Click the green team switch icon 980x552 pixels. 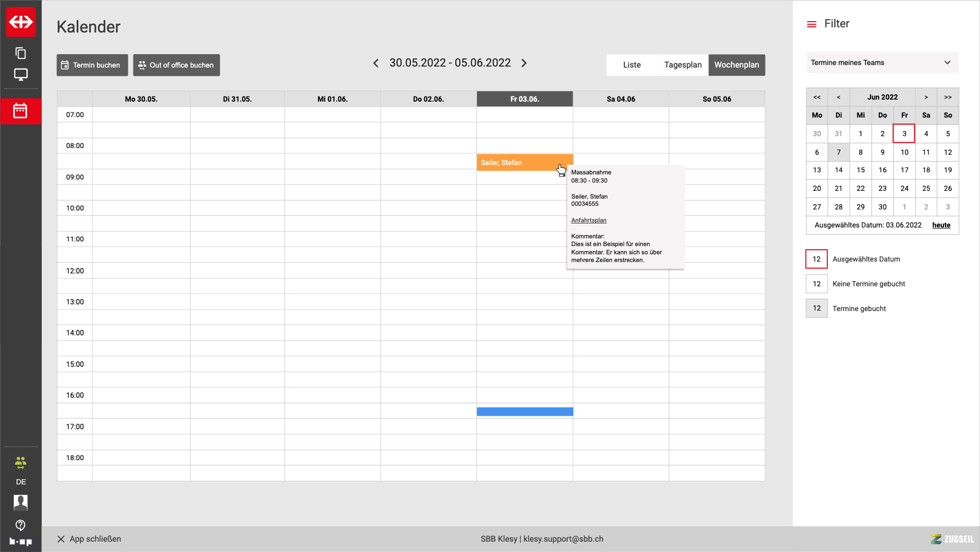[21, 463]
